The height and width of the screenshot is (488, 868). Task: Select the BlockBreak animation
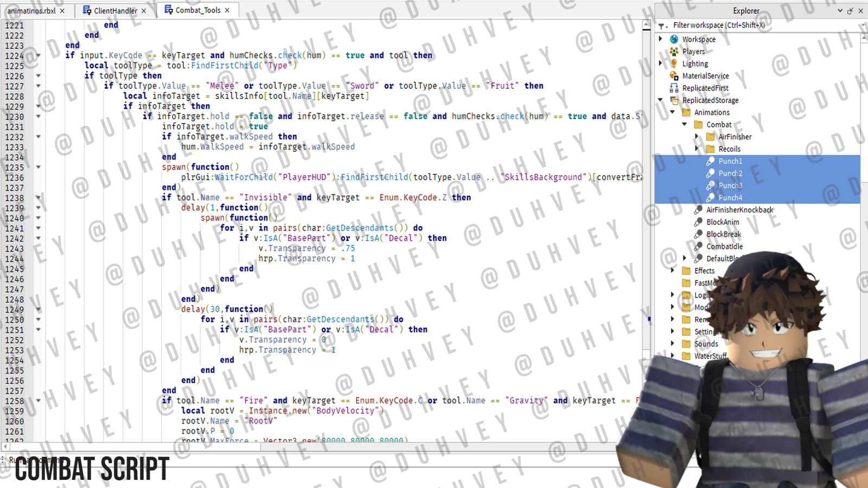724,234
